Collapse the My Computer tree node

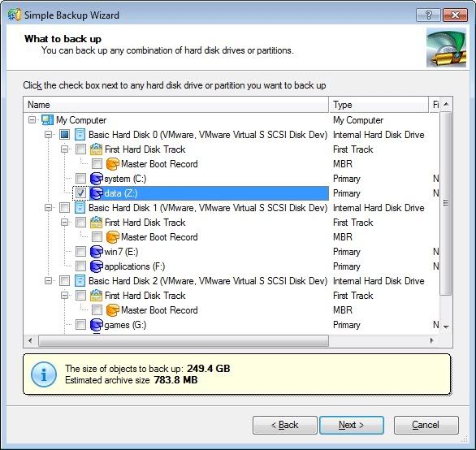point(32,120)
